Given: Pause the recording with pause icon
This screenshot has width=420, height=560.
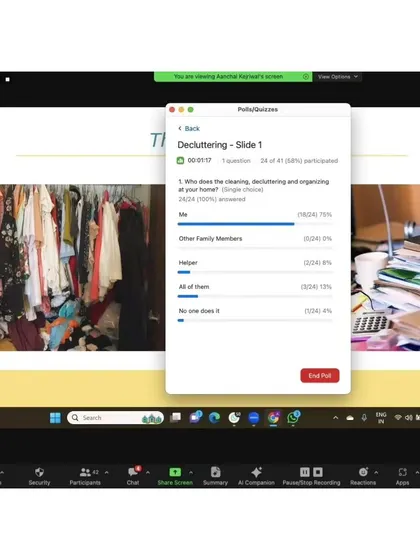Looking at the screenshot, I should pos(305,472).
